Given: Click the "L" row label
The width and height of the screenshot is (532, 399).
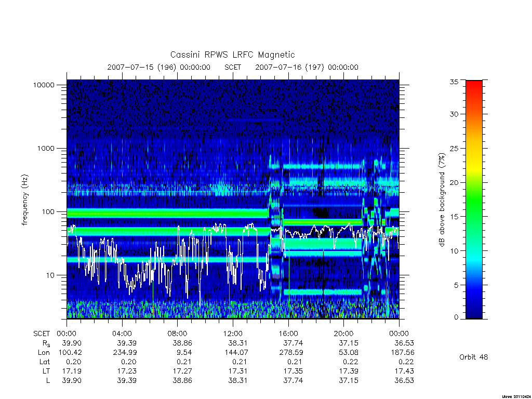Looking at the screenshot, I should click(48, 381).
